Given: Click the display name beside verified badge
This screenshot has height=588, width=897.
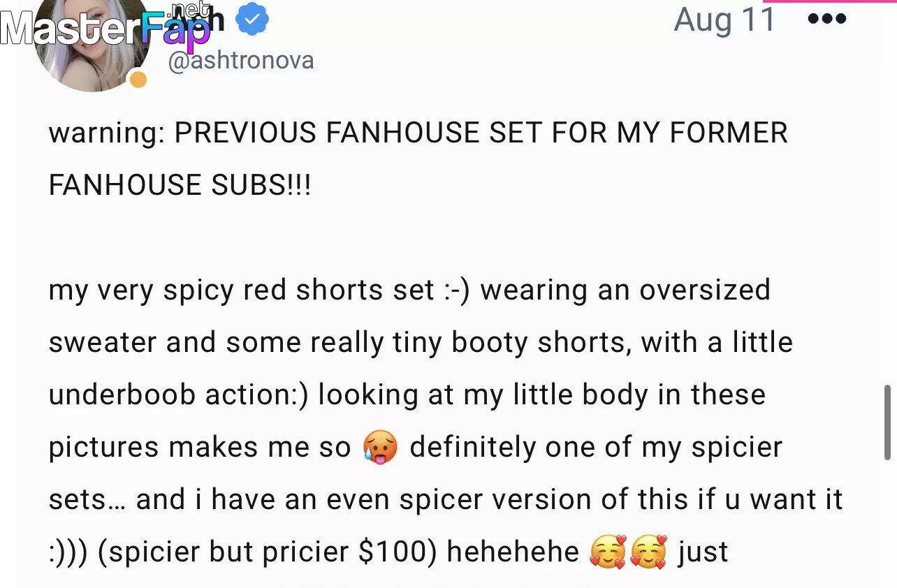Looking at the screenshot, I should (x=213, y=21).
